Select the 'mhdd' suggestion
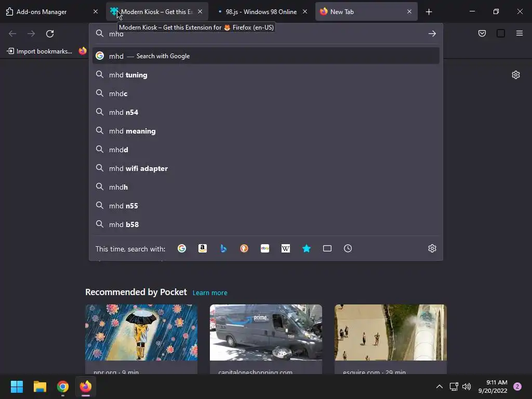This screenshot has width=532, height=399. (x=265, y=150)
